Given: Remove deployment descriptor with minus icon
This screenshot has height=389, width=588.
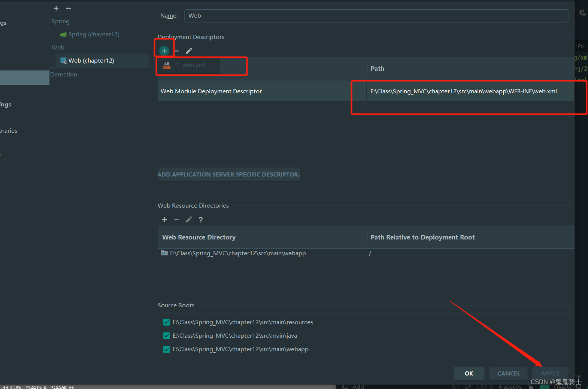Looking at the screenshot, I should 177,51.
